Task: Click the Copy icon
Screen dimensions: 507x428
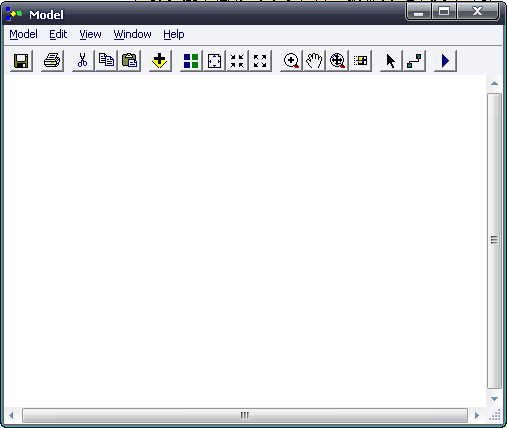Action: (106, 61)
